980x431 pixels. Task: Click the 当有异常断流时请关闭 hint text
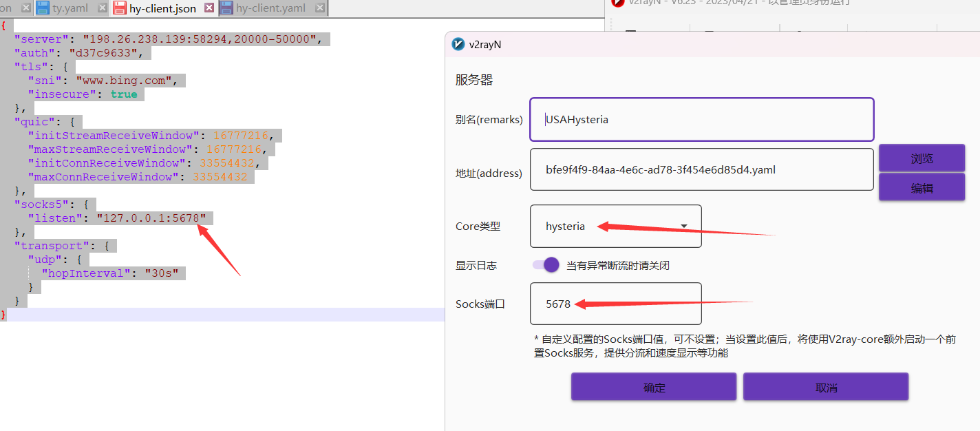point(618,265)
